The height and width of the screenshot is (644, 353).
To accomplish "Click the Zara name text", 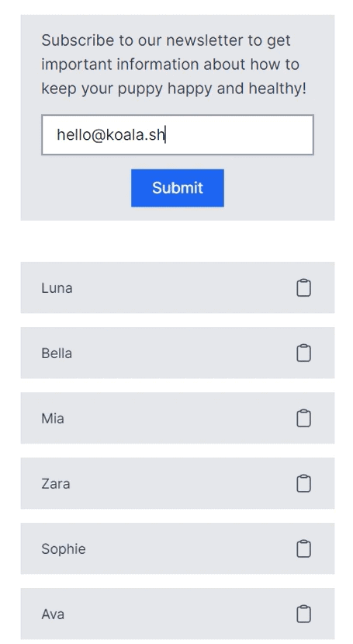I will [56, 484].
